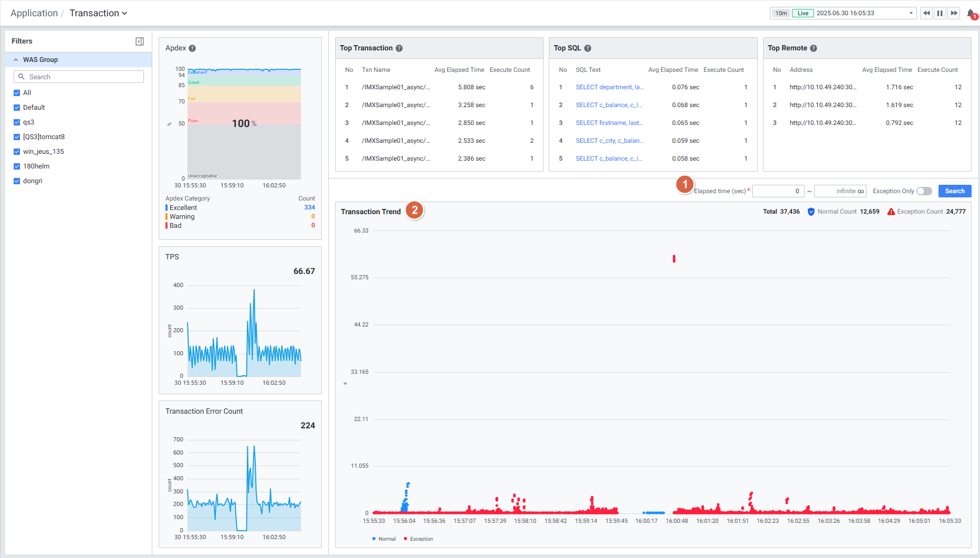Open the SELECT department SQL text link
The width and height of the screenshot is (980, 558).
point(609,87)
